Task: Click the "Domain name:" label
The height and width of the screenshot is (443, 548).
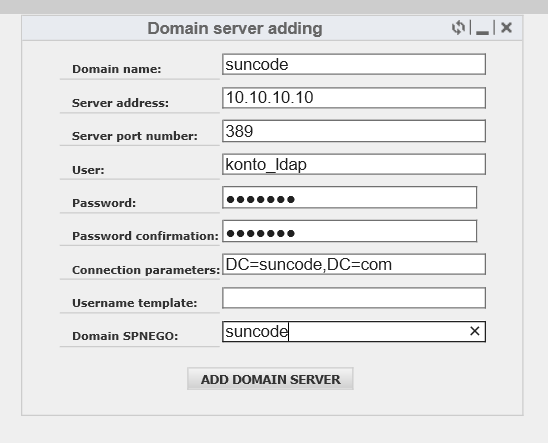Action: pos(117,69)
